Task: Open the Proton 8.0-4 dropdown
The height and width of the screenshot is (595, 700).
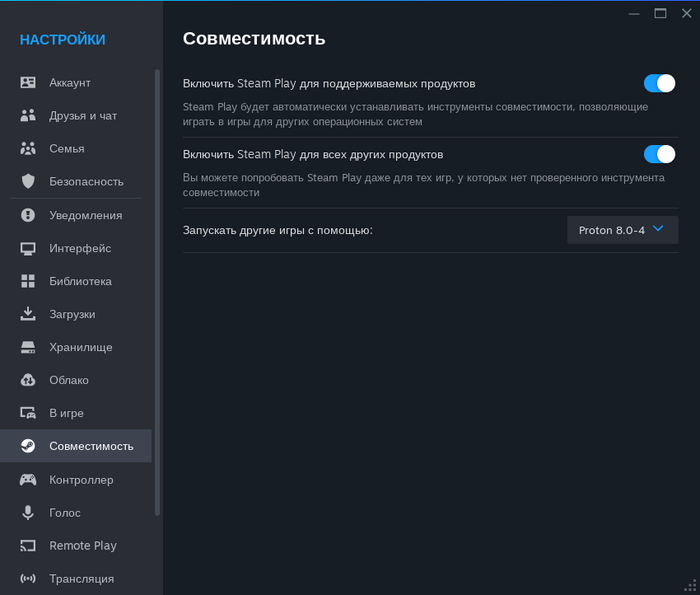Action: click(622, 230)
